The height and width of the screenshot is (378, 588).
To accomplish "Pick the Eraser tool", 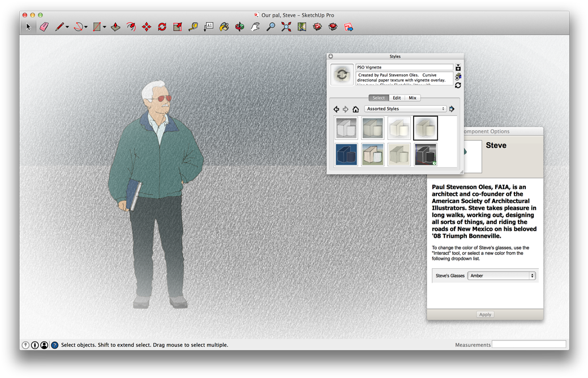I will (x=44, y=27).
